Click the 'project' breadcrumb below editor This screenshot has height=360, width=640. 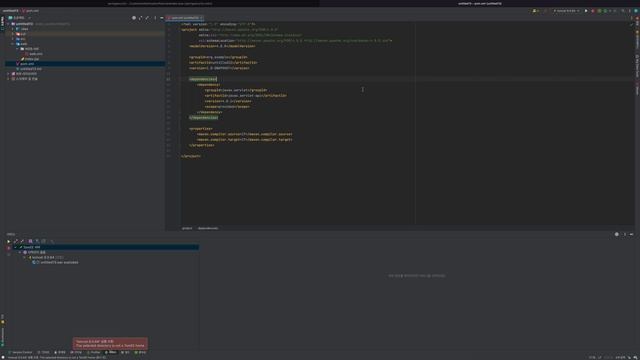[187, 229]
